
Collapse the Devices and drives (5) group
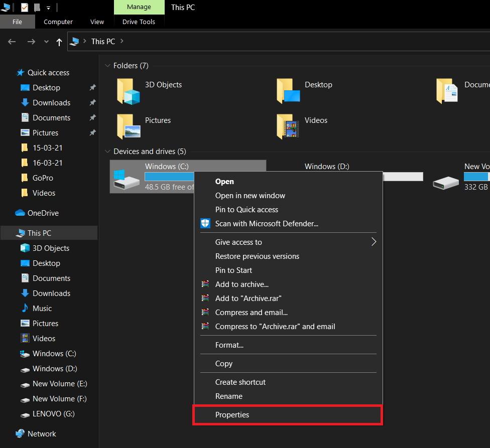coord(107,152)
